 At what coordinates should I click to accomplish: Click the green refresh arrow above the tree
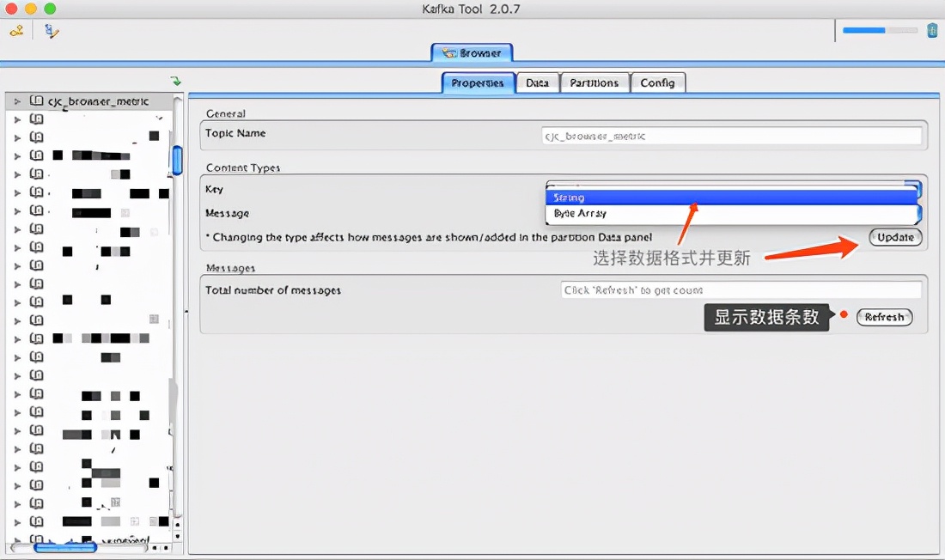[175, 81]
